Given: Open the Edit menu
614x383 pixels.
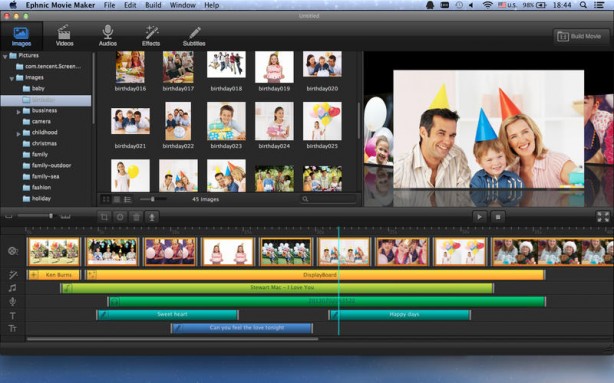Looking at the screenshot, I should click(x=130, y=5).
